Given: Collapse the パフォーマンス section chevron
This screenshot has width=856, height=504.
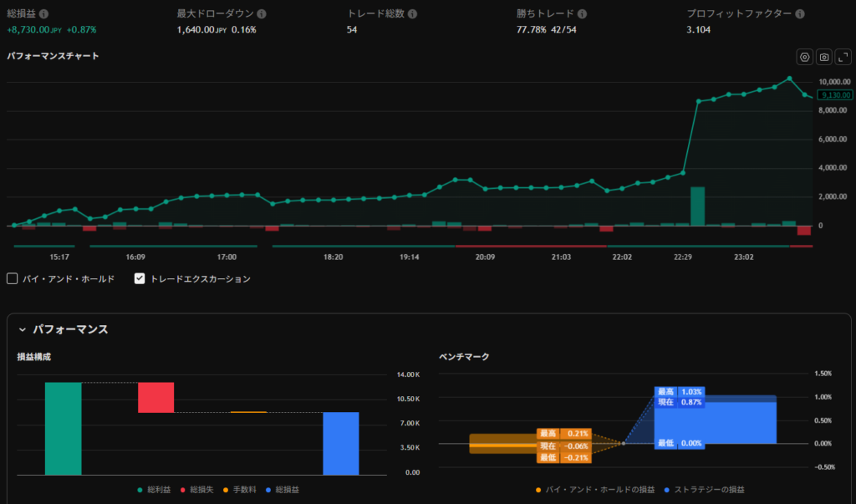Looking at the screenshot, I should pos(23,329).
